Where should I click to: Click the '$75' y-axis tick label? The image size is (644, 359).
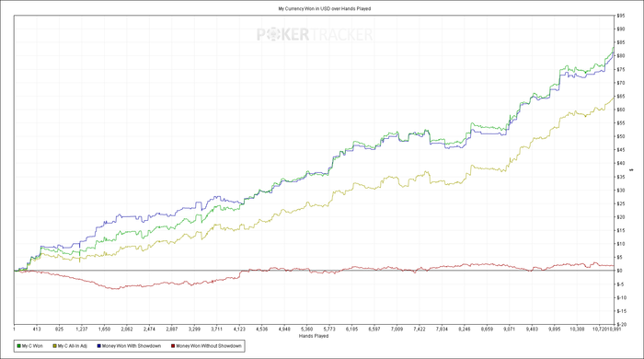point(621,69)
